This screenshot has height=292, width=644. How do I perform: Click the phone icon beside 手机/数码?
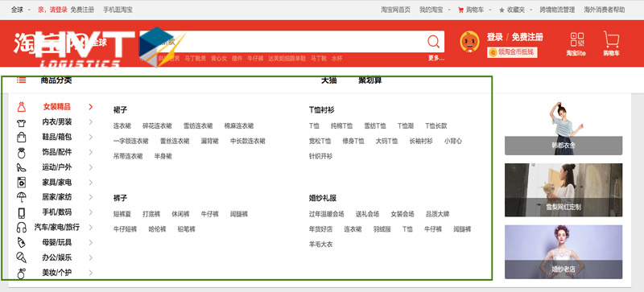22,212
